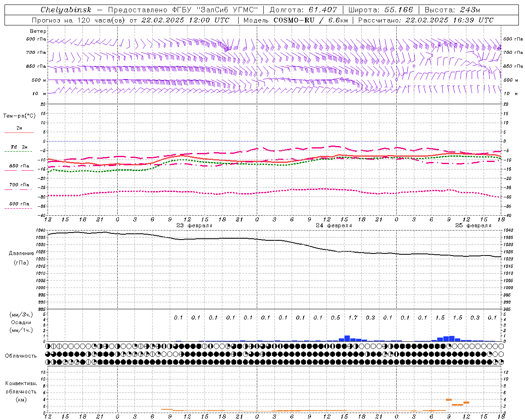The width and height of the screenshot is (525, 420).
Task: Click the Осадки panel label
Action: pyautogui.click(x=21, y=322)
